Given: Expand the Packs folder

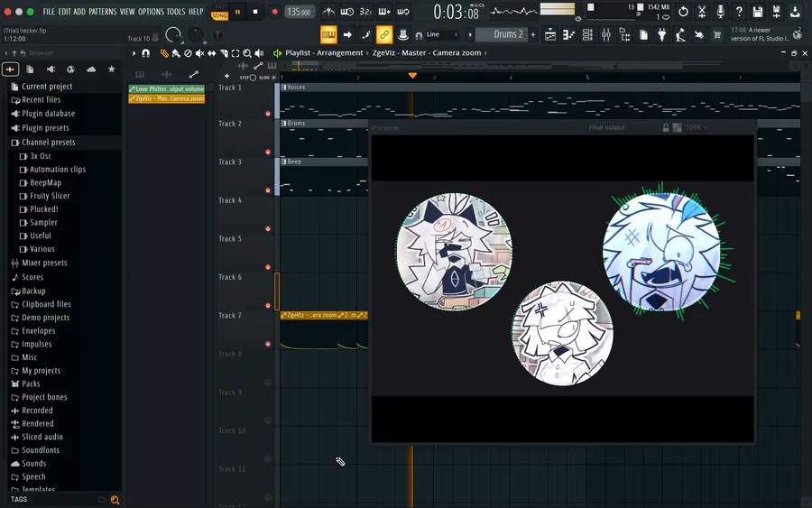Looking at the screenshot, I should point(31,383).
